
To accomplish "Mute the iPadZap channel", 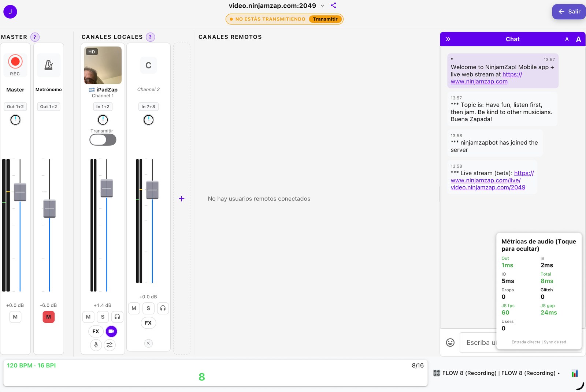I will (x=88, y=317).
